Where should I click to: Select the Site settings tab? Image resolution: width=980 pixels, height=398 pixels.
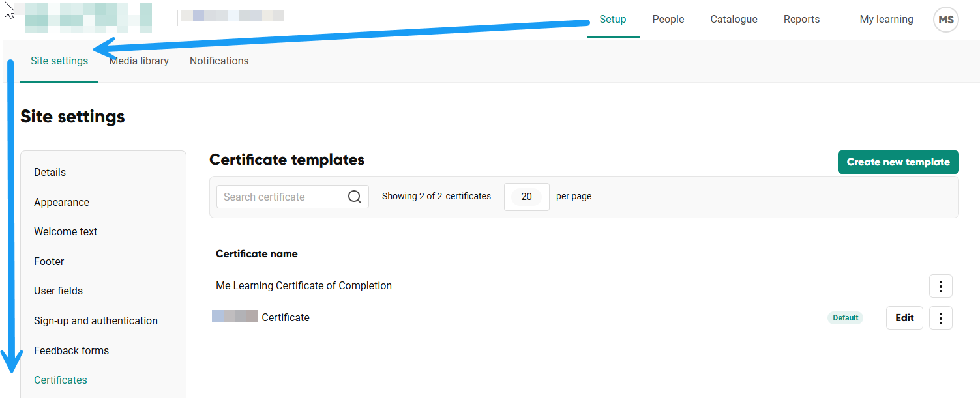click(x=59, y=61)
